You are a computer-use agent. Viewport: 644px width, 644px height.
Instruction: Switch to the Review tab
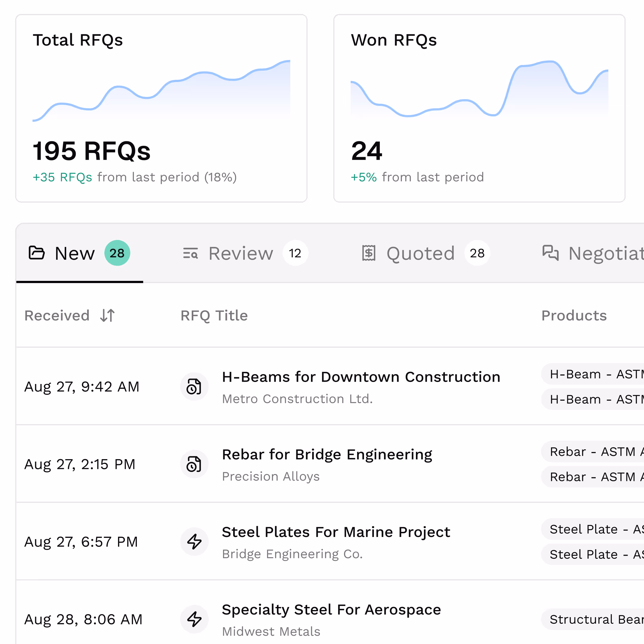tap(241, 253)
